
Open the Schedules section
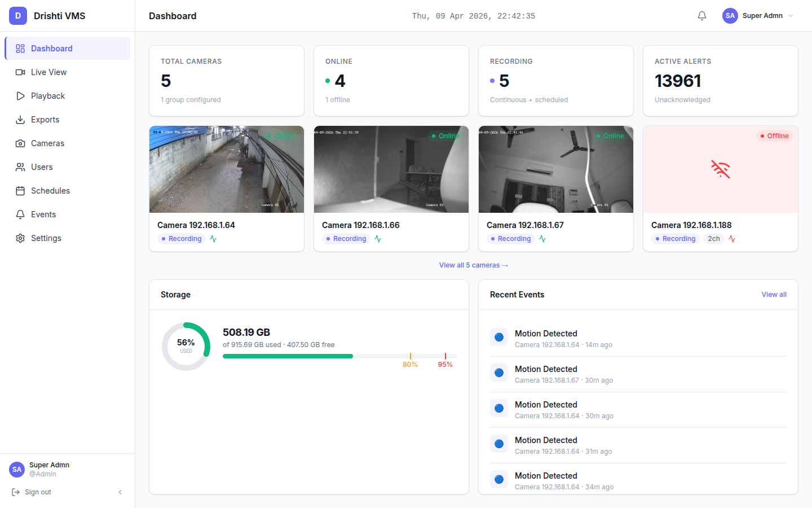pyautogui.click(x=50, y=190)
